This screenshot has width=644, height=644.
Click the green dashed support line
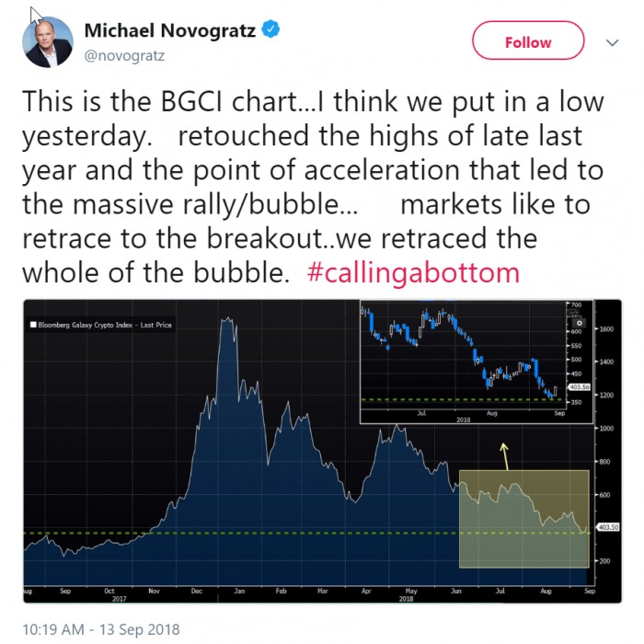[306, 533]
